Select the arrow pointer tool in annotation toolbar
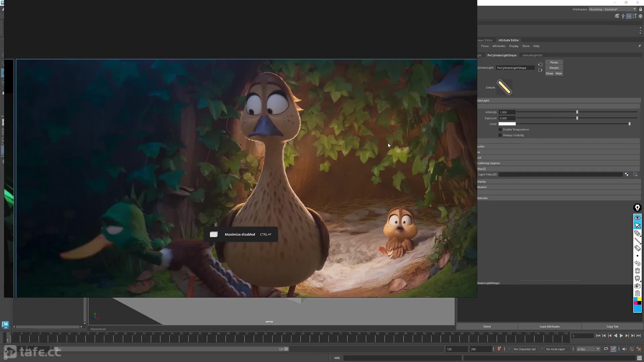The height and width of the screenshot is (362, 644). 637,226
